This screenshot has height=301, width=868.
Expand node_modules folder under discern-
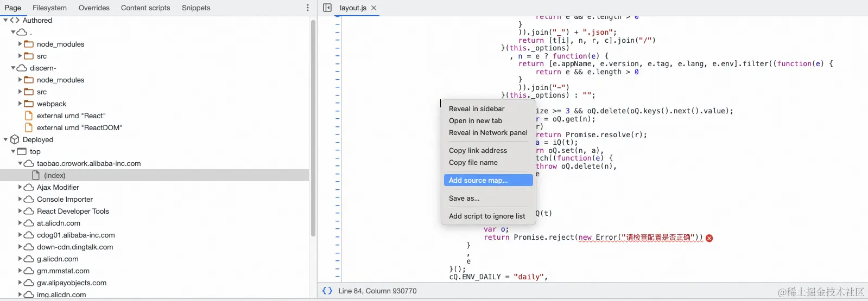point(20,80)
